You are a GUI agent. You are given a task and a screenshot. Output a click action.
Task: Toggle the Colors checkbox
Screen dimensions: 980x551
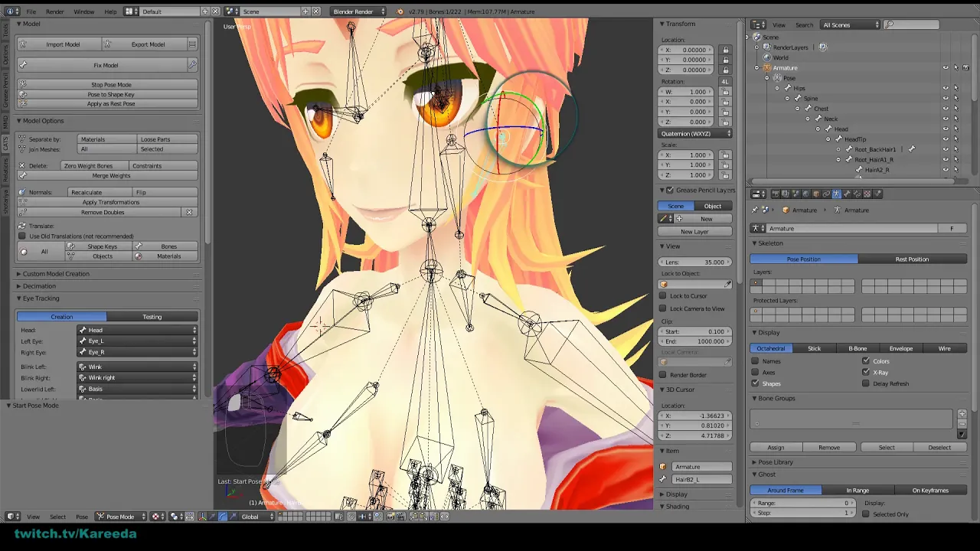[x=866, y=361]
